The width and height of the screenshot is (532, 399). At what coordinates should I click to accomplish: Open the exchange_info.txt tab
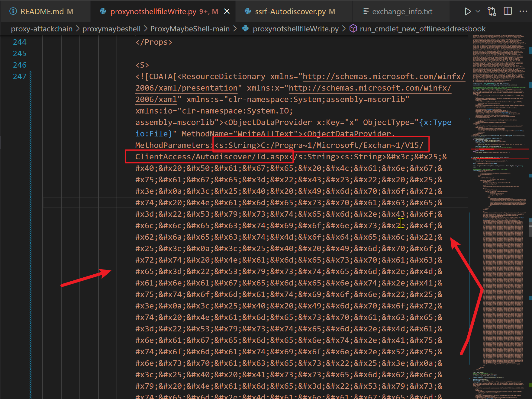402,11
